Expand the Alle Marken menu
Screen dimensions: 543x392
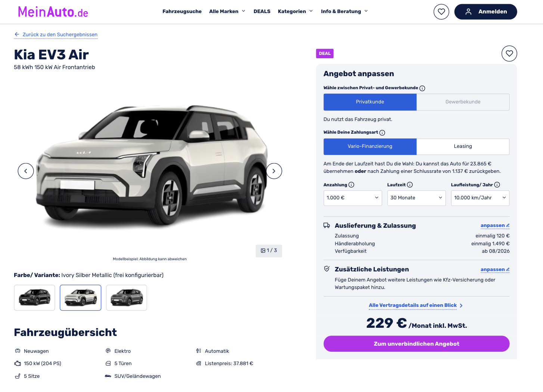[227, 12]
